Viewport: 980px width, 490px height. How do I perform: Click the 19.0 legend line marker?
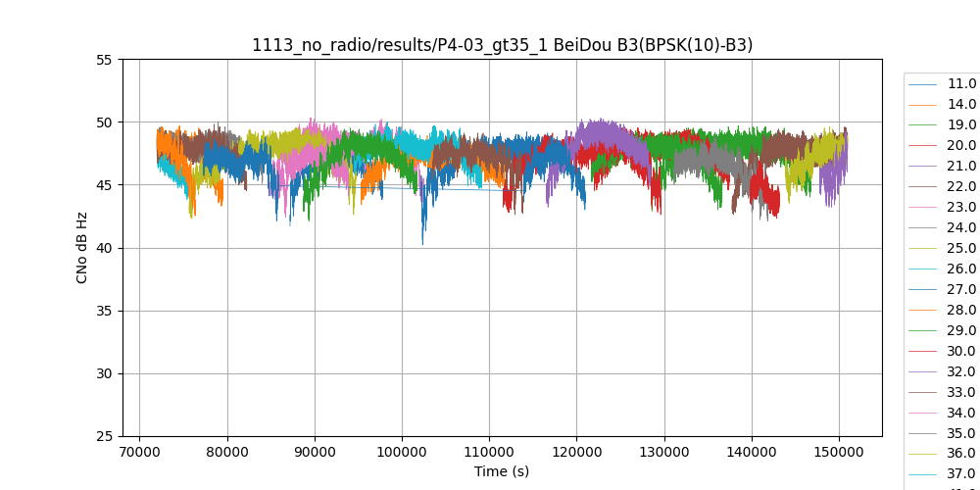click(923, 125)
